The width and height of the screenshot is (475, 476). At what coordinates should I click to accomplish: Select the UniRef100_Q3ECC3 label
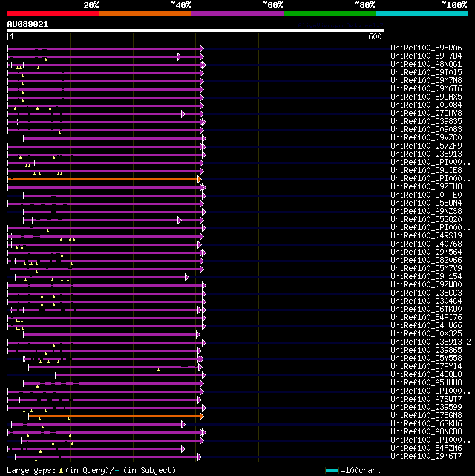click(426, 293)
